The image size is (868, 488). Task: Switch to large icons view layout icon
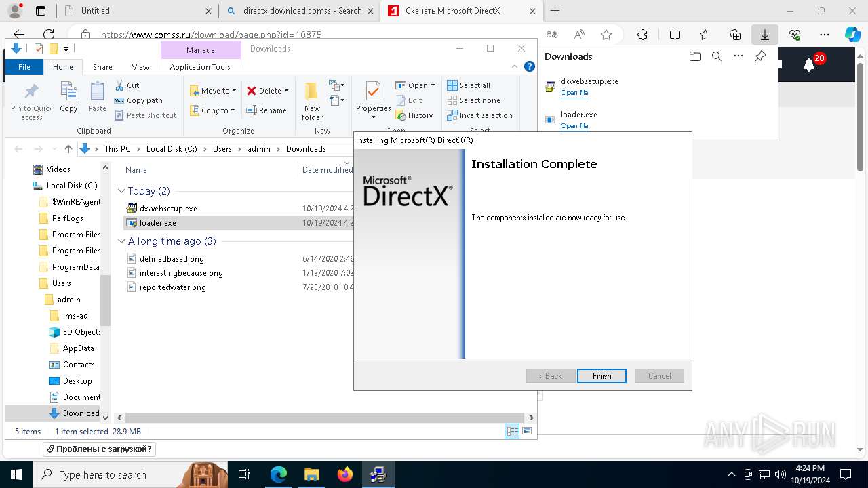pos(527,431)
